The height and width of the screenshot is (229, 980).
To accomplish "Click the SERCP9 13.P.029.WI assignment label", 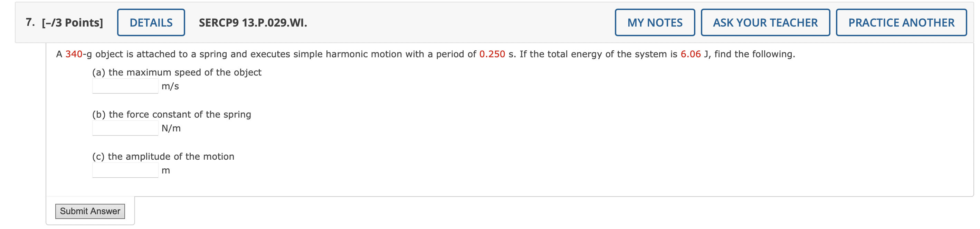I will pyautogui.click(x=253, y=23).
